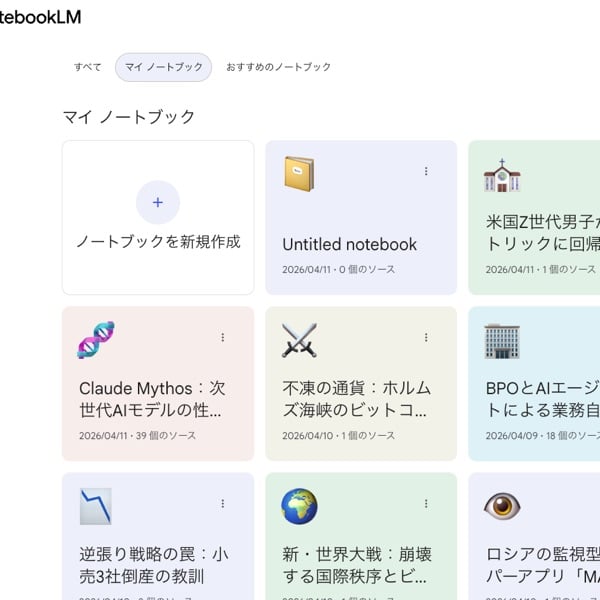Open the Untitled notebook title

tap(349, 245)
